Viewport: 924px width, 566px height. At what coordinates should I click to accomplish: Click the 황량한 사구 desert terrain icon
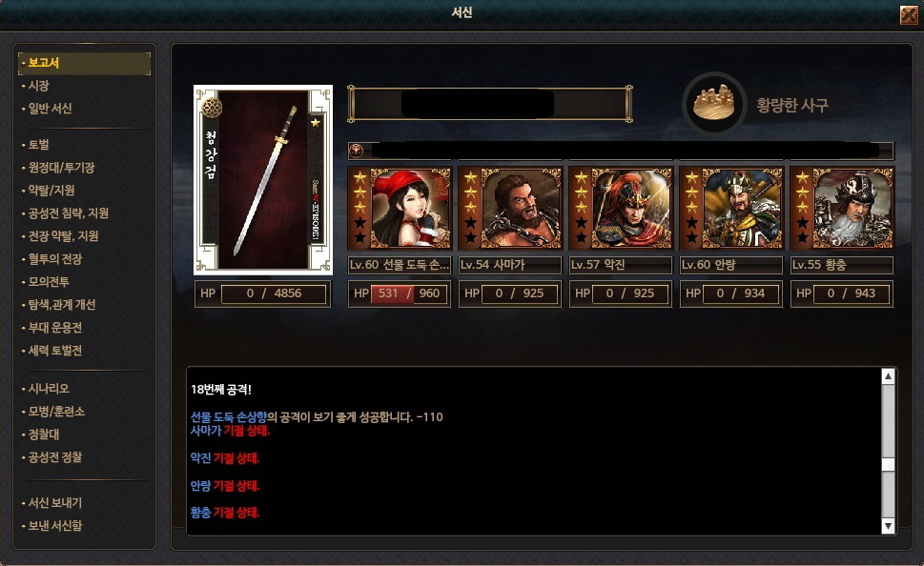coord(715,104)
